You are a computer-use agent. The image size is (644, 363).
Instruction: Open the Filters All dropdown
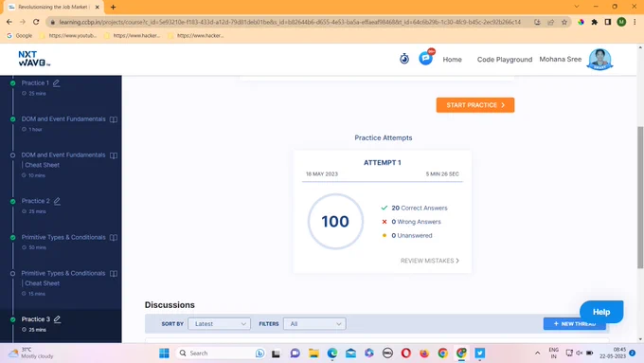point(314,324)
